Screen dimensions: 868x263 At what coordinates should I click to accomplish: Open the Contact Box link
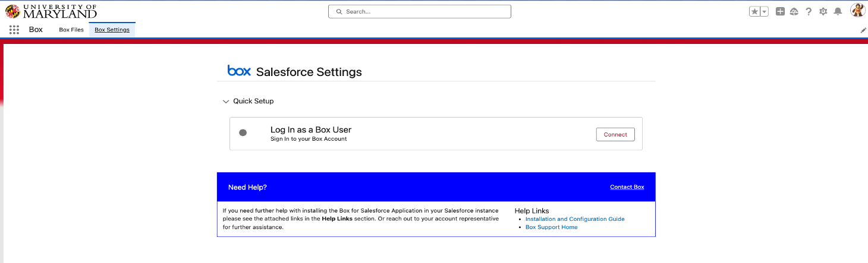[x=627, y=187]
